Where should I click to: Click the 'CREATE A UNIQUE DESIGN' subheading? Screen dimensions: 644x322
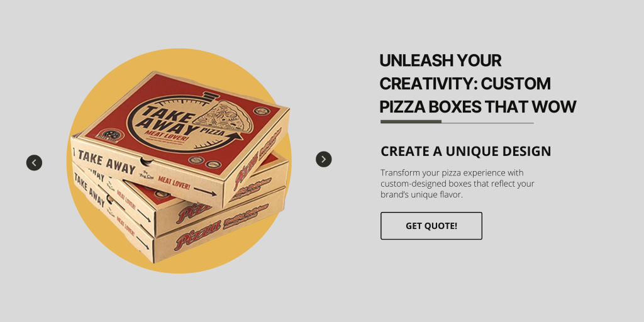pyautogui.click(x=466, y=151)
